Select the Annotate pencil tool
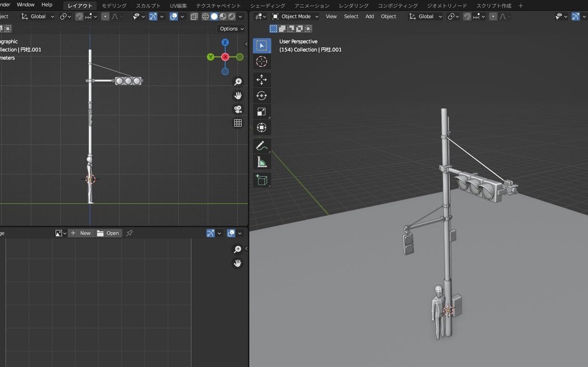This screenshot has height=367, width=588. click(x=262, y=145)
